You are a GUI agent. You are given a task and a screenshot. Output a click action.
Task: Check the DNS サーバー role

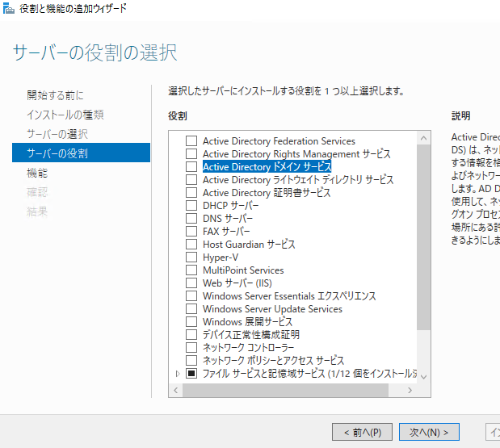click(191, 218)
